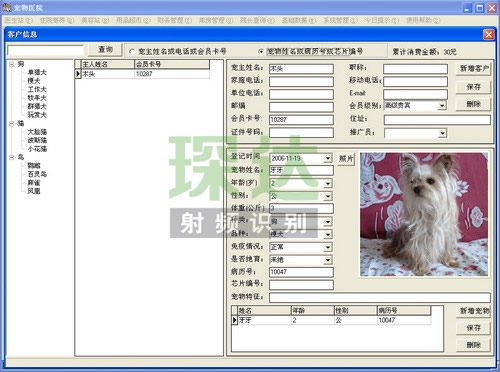Open the 用品超市 menu
Image resolution: width=500 pixels, height=372 pixels.
(x=133, y=20)
